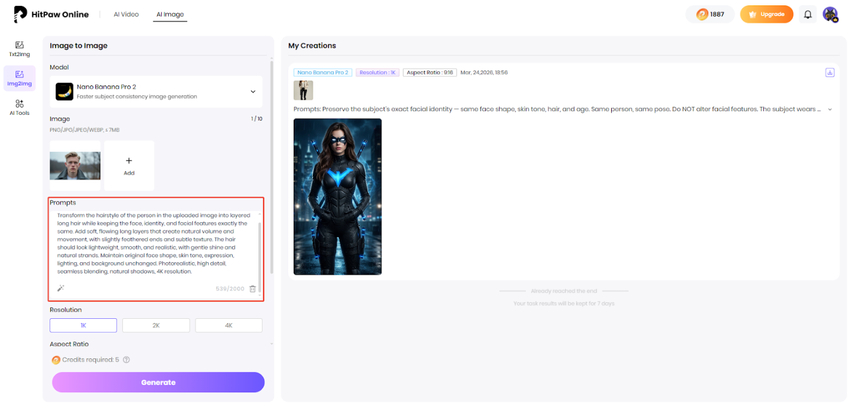
Task: Open the user profile avatar
Action: click(830, 15)
